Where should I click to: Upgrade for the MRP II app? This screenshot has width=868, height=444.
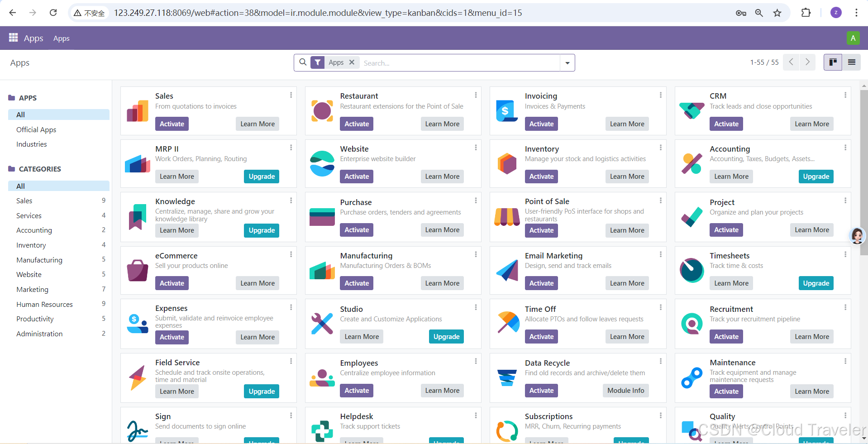[x=262, y=177]
